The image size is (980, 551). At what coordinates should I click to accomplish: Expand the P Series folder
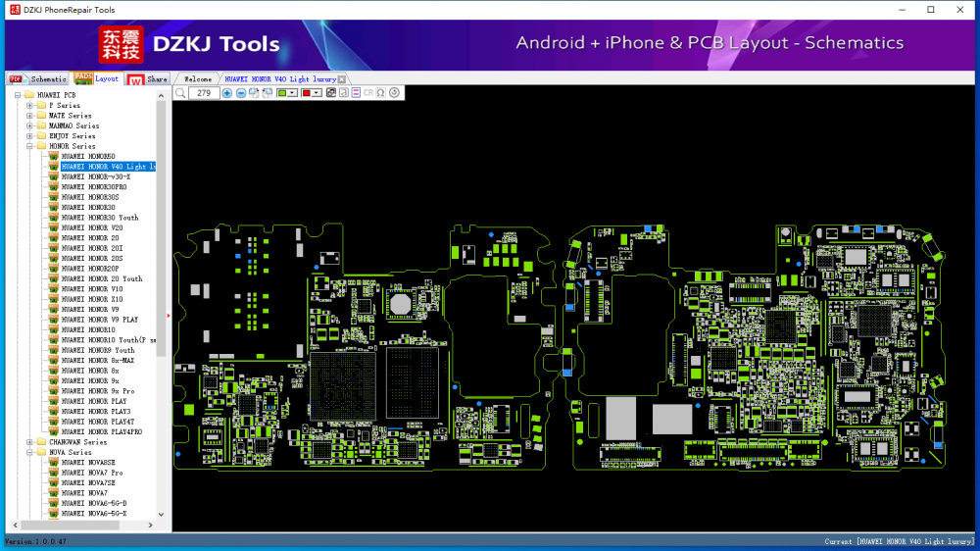(29, 105)
